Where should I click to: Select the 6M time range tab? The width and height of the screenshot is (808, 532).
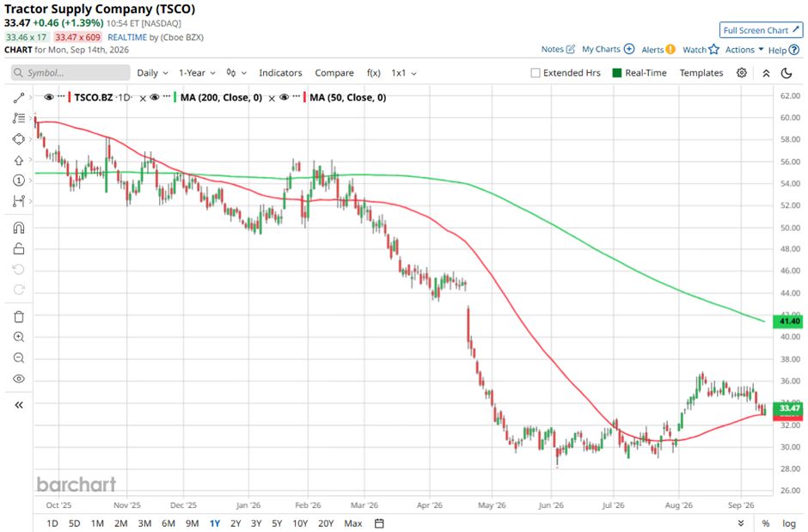[168, 523]
